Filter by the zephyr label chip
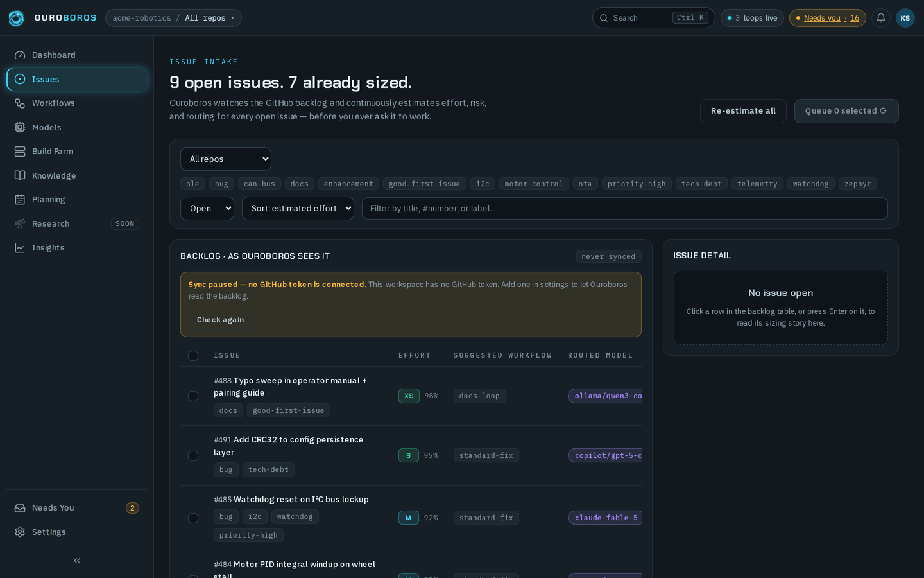This screenshot has width=924, height=578. tap(858, 184)
